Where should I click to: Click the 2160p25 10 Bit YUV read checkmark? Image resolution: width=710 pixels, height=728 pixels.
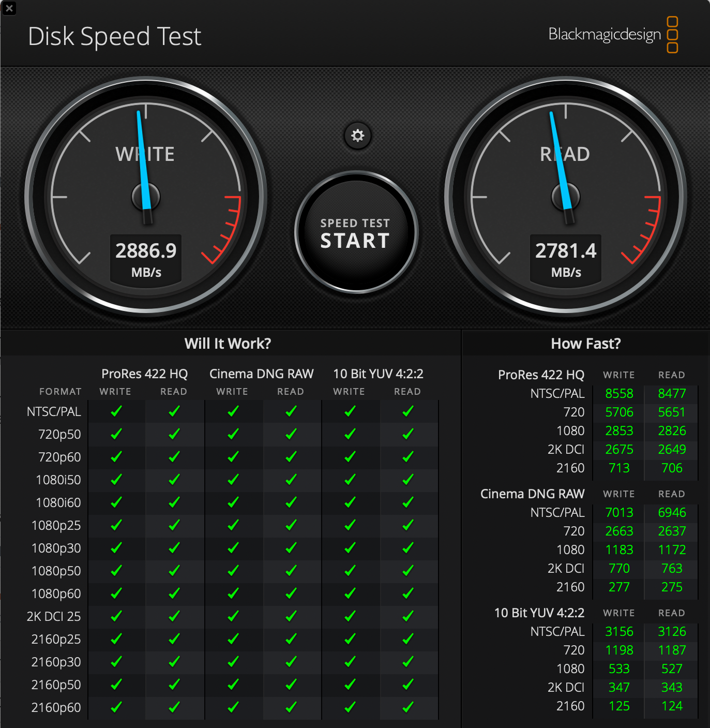point(408,639)
